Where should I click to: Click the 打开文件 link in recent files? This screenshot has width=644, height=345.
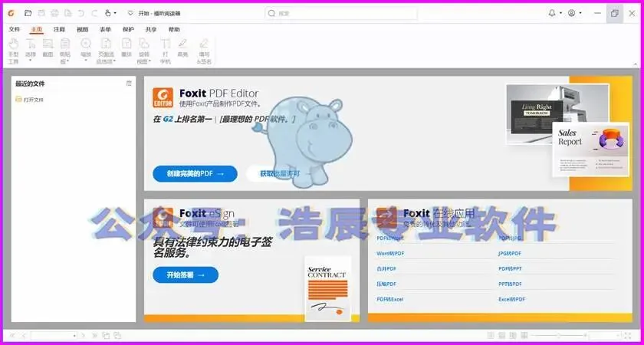[30, 100]
